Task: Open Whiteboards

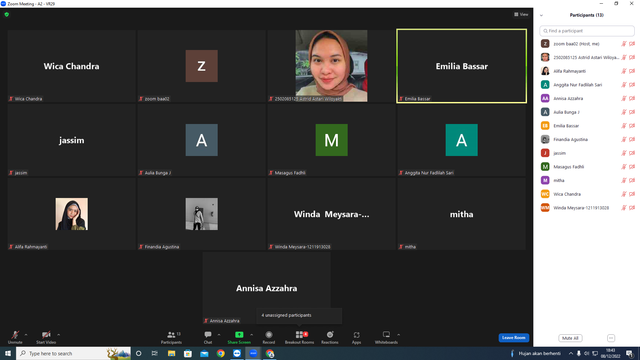Action: (x=386, y=337)
